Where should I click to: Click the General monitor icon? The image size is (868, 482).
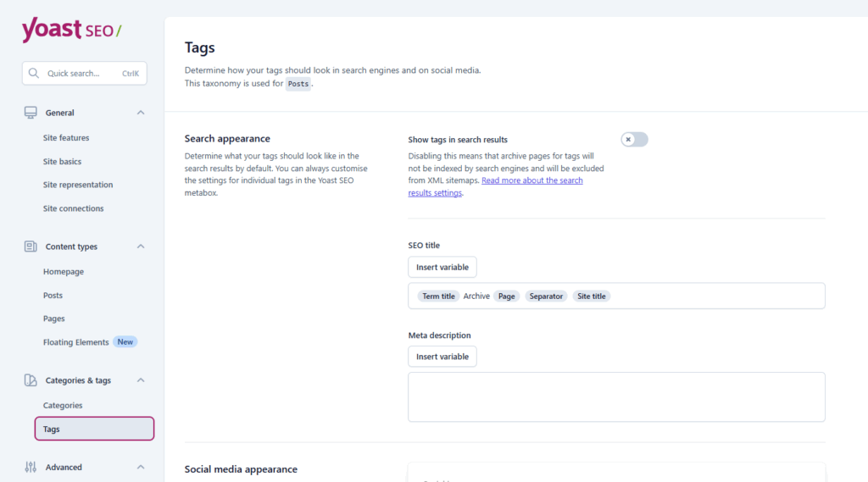point(31,113)
